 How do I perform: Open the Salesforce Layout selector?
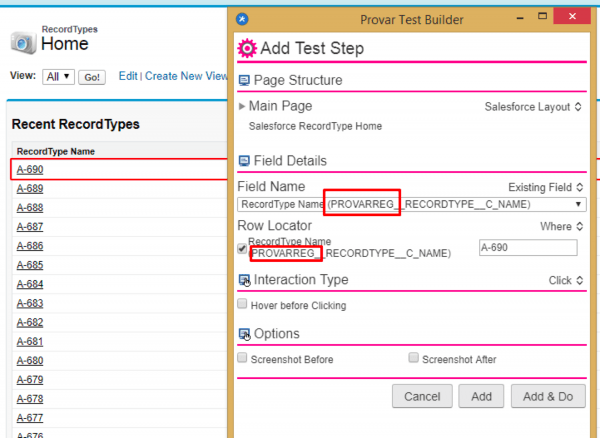tap(533, 107)
